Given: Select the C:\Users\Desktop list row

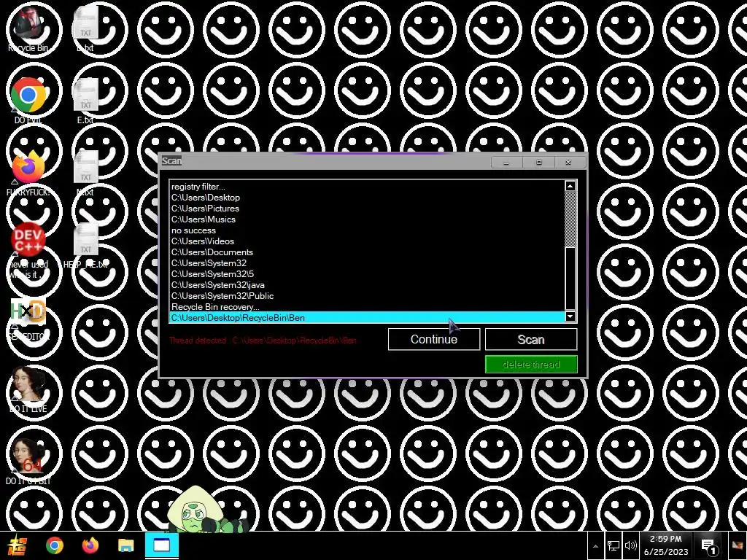Looking at the screenshot, I should click(367, 197).
